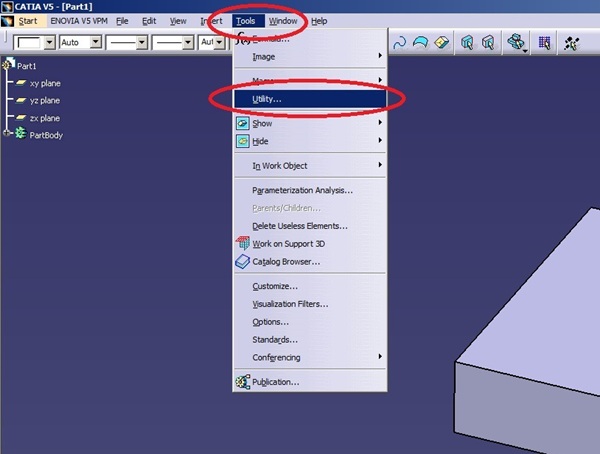This screenshot has height=454, width=600.
Task: Click the xy plane icon
Action: coord(21,83)
